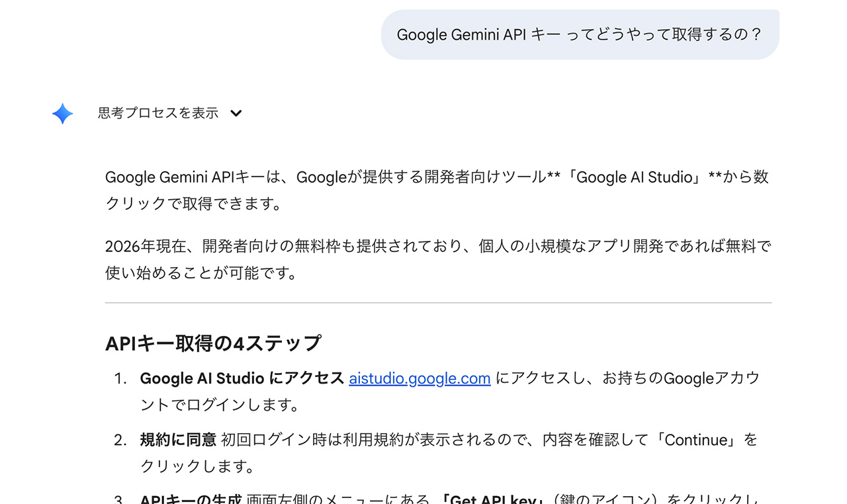
Task: Click the blue Gemini sparkle icon
Action: click(x=62, y=114)
